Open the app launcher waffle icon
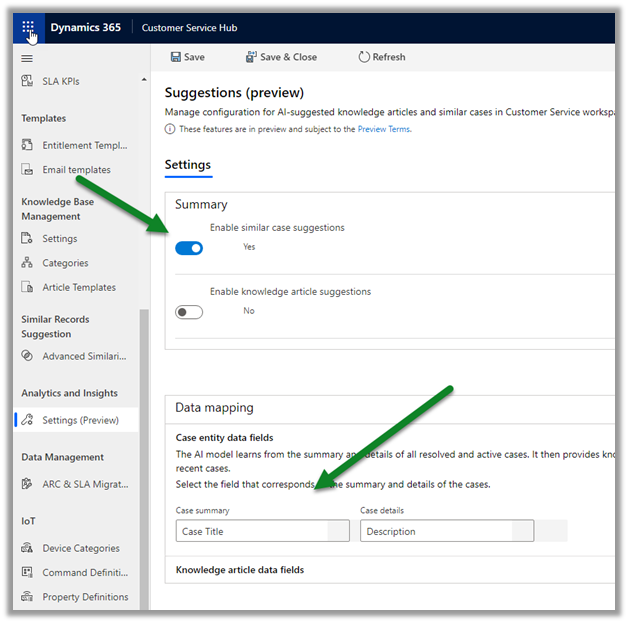Viewport: 628px width, 623px height. click(28, 27)
